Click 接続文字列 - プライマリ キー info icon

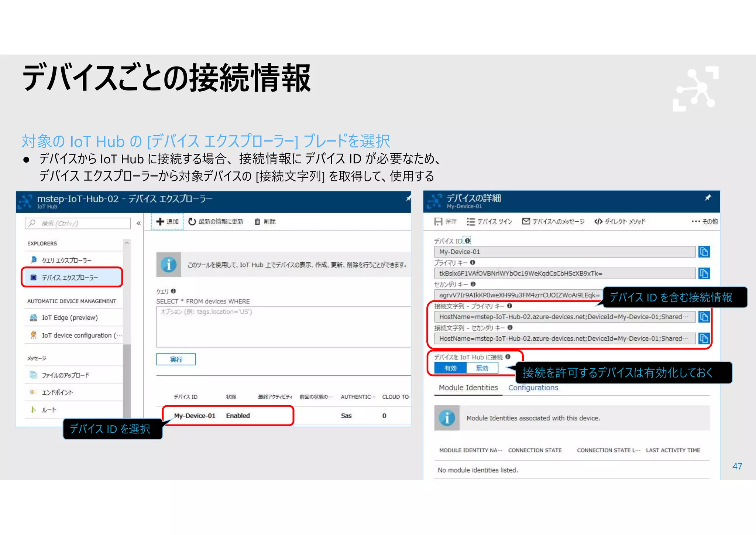coord(509,306)
